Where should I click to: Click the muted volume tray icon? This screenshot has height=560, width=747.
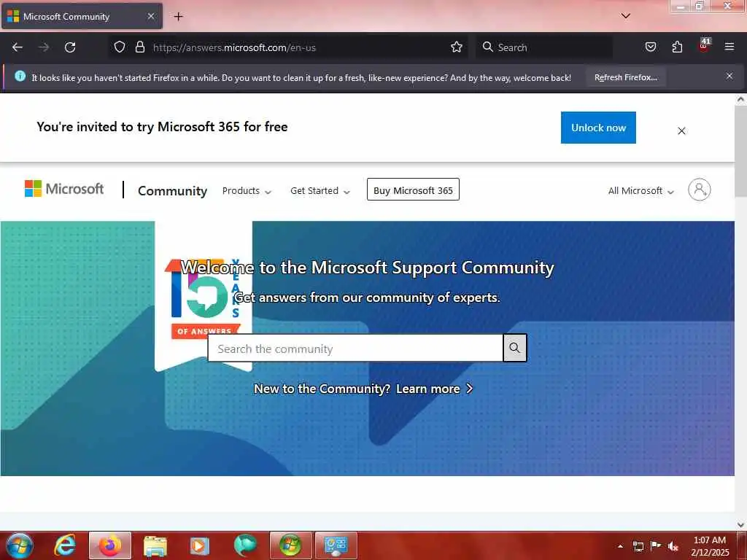[673, 546]
